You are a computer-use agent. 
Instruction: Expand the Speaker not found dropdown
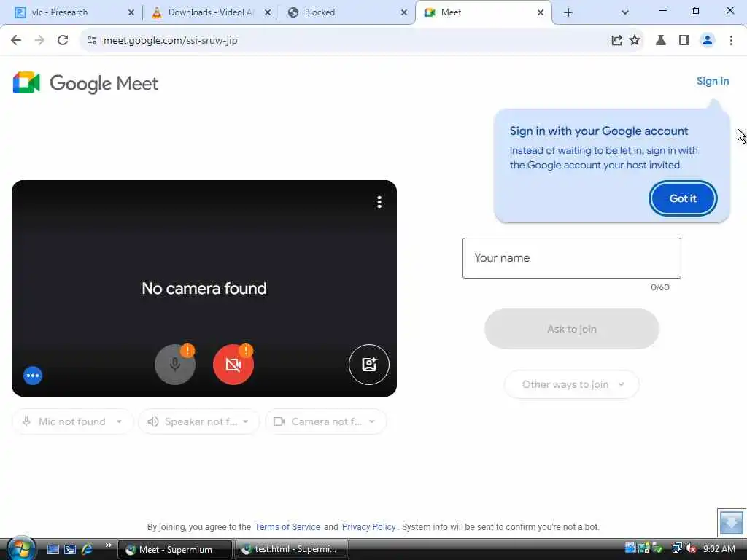pos(198,421)
